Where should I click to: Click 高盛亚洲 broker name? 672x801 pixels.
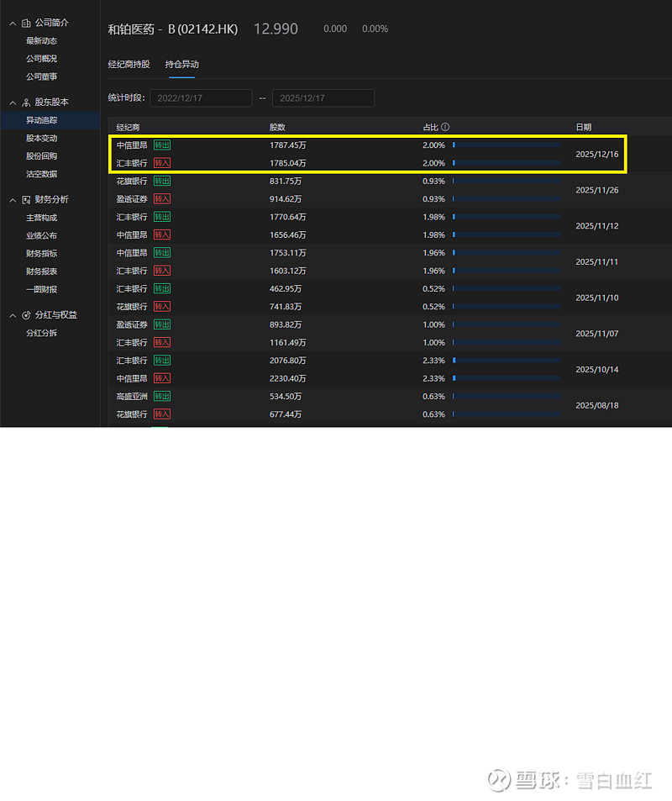click(x=132, y=397)
